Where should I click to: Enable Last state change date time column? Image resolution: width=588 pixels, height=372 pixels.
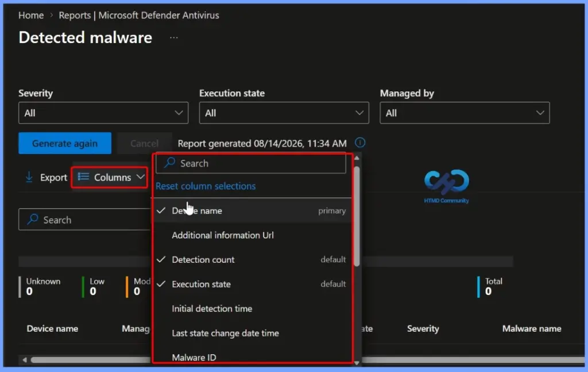(x=252, y=333)
